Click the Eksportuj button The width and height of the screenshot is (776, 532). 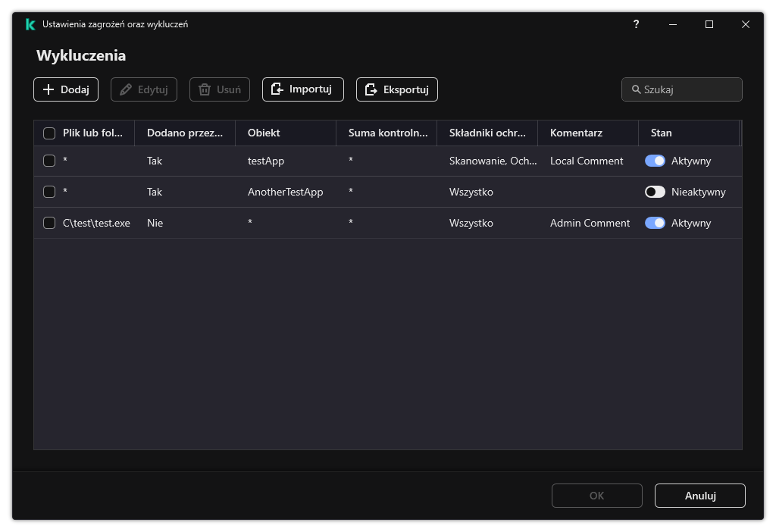(396, 89)
